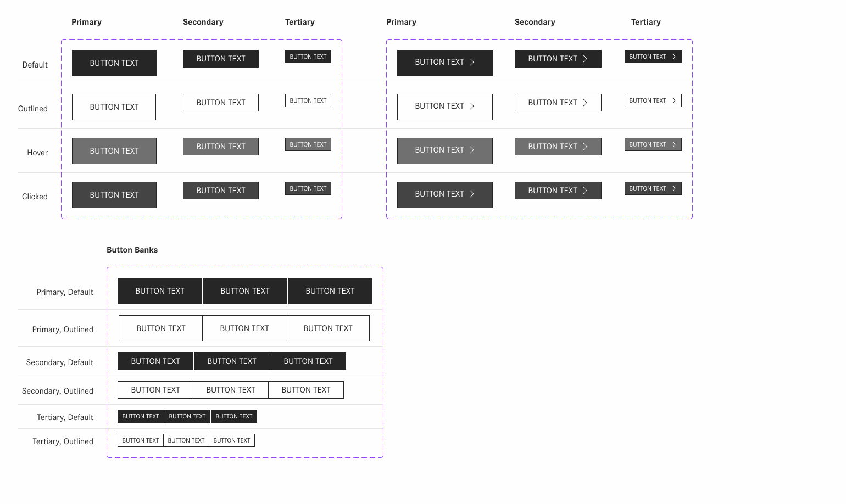This screenshot has height=504, width=846.
Task: Click chevron icon on Tertiary Clicked arrow button
Action: tap(674, 188)
